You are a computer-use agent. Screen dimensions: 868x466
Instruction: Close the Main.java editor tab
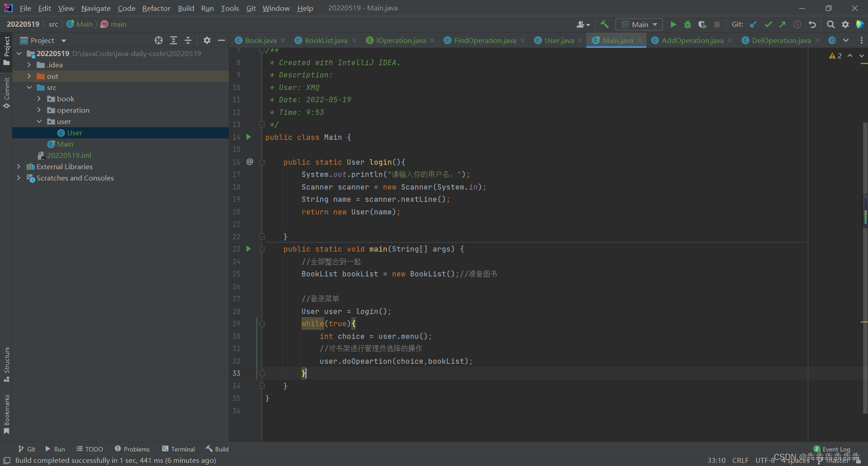(x=640, y=40)
